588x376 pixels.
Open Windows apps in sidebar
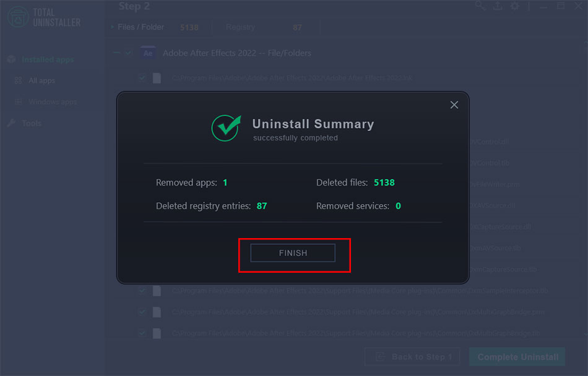[53, 102]
